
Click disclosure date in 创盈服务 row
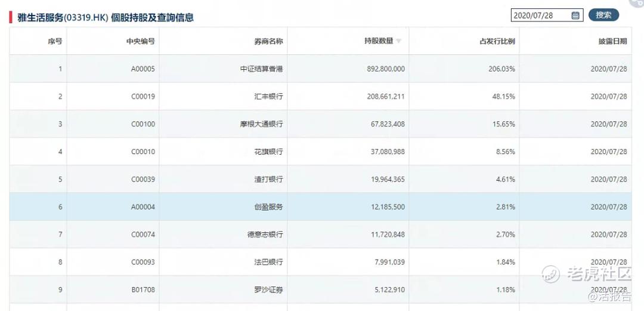coord(609,207)
